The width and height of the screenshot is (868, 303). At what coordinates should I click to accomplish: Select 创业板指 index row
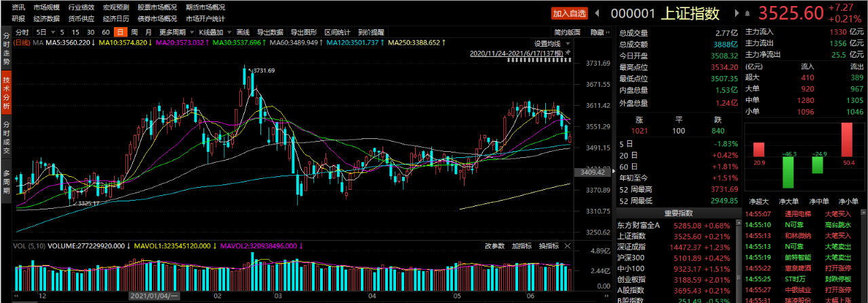pyautogui.click(x=677, y=280)
